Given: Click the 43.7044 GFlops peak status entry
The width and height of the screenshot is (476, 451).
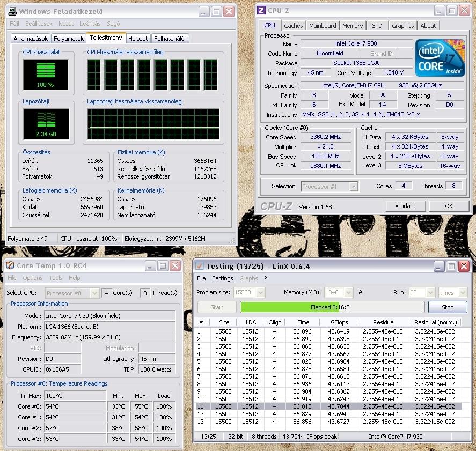Looking at the screenshot, I should (x=309, y=437).
